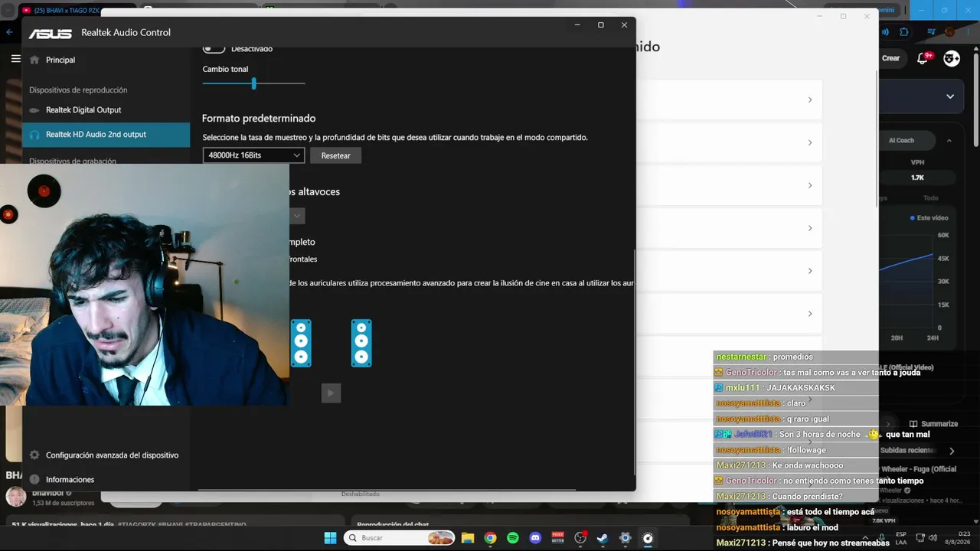Screen dimensions: 980x551
Task: Open Realtek Audio Control from taskbar
Action: tap(648, 538)
